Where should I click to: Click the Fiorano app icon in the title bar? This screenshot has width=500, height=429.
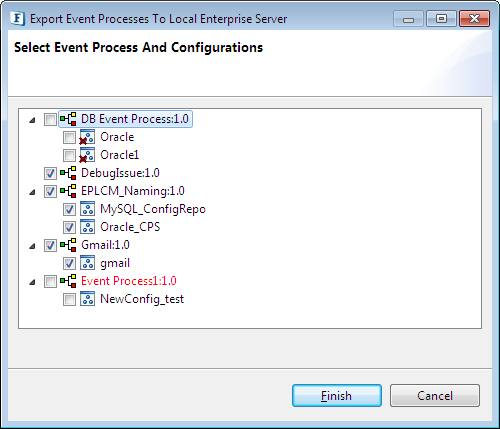click(x=17, y=19)
